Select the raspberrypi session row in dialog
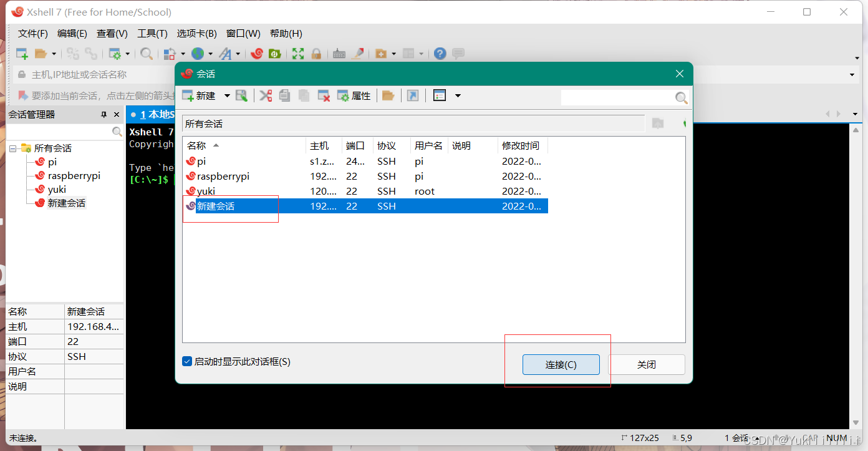Image resolution: width=868 pixels, height=451 pixels. coord(366,177)
